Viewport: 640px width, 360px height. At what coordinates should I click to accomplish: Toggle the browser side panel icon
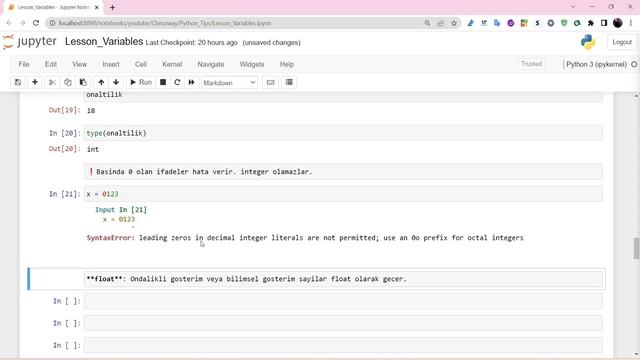coord(604,23)
